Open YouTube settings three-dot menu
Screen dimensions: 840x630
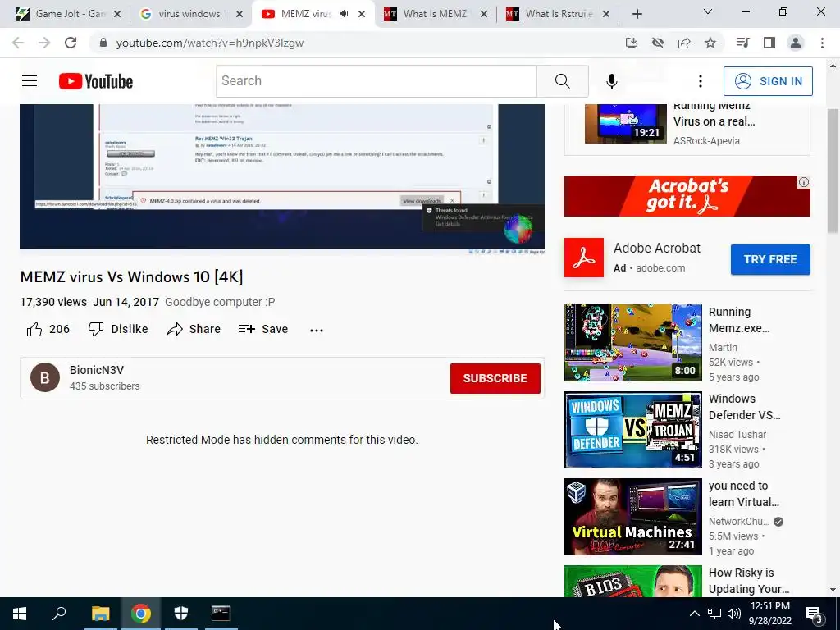[701, 81]
